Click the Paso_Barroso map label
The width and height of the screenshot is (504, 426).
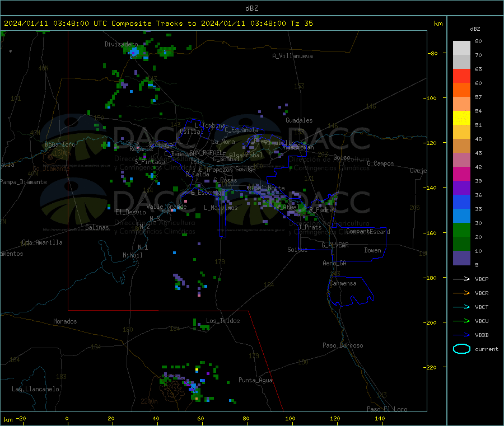(343, 345)
